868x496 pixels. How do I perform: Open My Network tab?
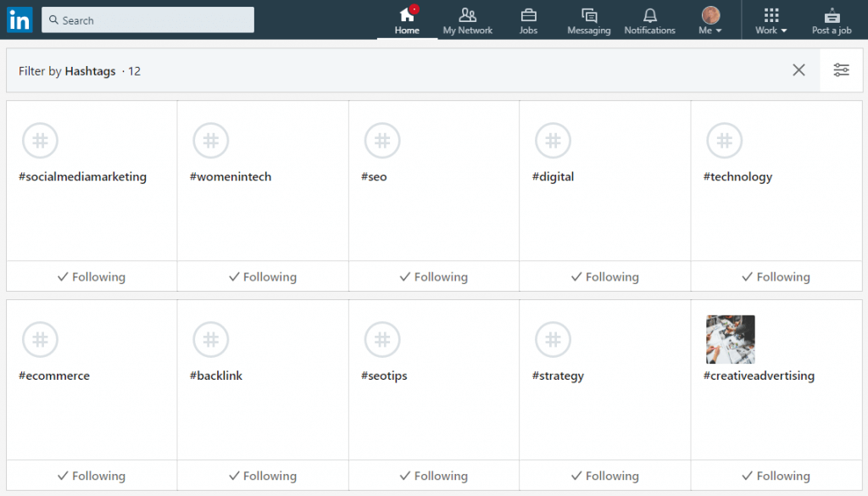tap(467, 20)
